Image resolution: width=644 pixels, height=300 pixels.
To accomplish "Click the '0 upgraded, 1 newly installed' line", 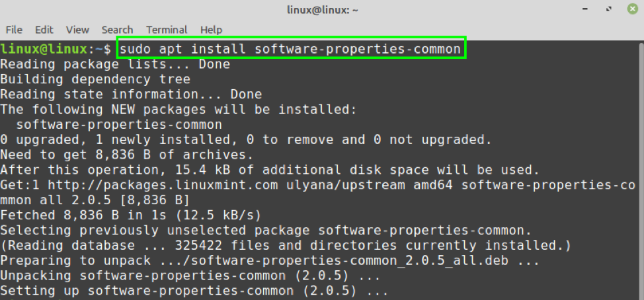I will [x=246, y=139].
